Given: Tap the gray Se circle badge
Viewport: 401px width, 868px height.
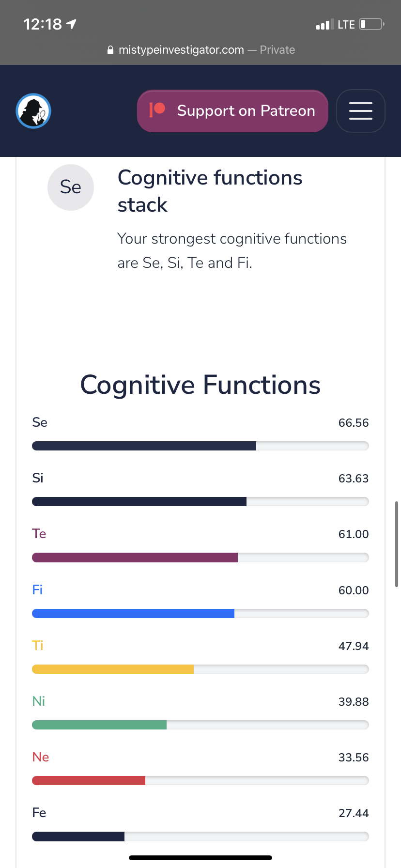Looking at the screenshot, I should [71, 187].
